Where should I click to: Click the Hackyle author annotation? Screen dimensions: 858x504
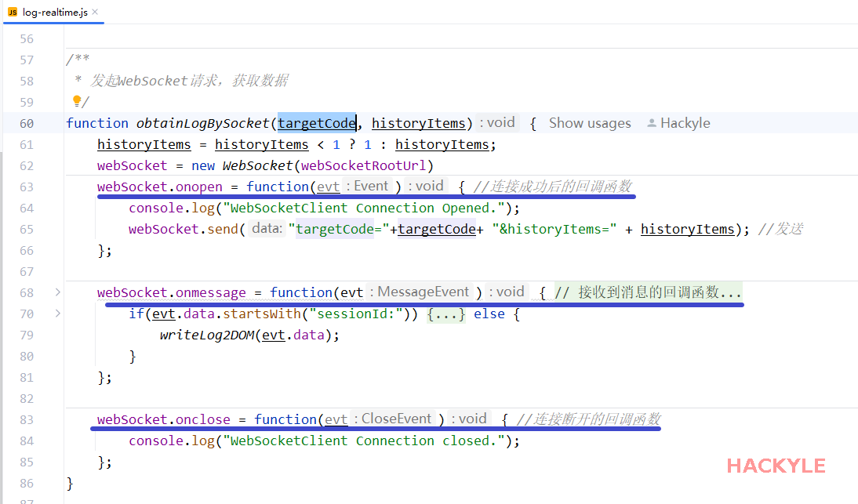point(685,123)
